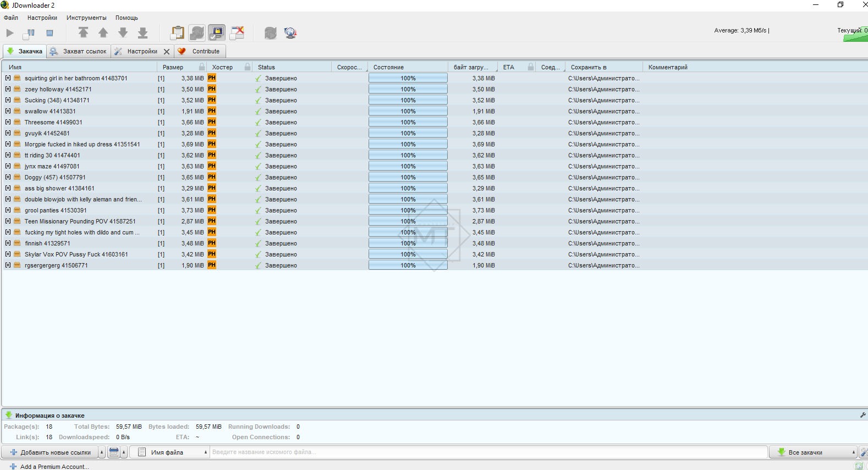Sort by the Состояние column header

tap(408, 67)
